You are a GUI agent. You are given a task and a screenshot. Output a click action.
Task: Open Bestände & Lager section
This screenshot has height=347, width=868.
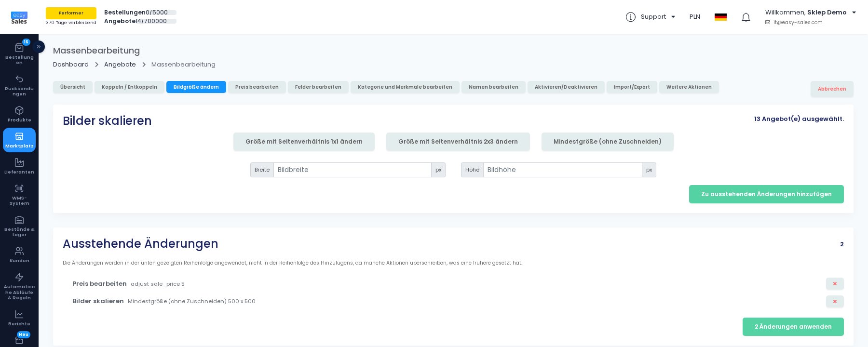click(19, 226)
